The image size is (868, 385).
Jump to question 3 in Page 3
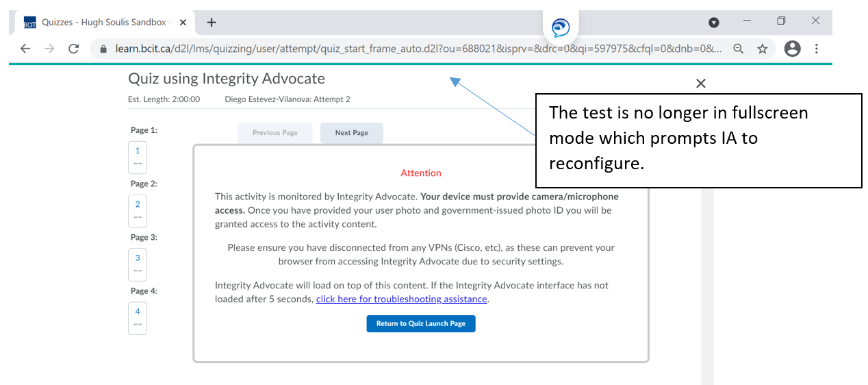tap(138, 258)
